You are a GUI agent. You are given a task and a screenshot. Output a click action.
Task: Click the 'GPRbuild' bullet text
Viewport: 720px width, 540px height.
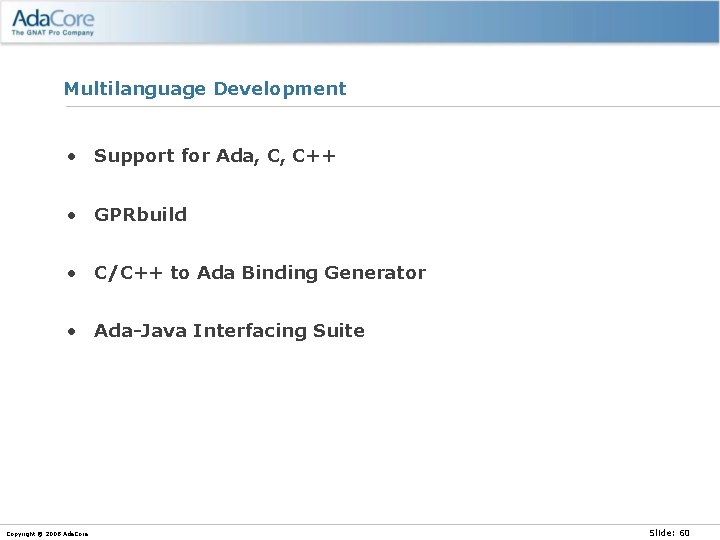click(140, 214)
